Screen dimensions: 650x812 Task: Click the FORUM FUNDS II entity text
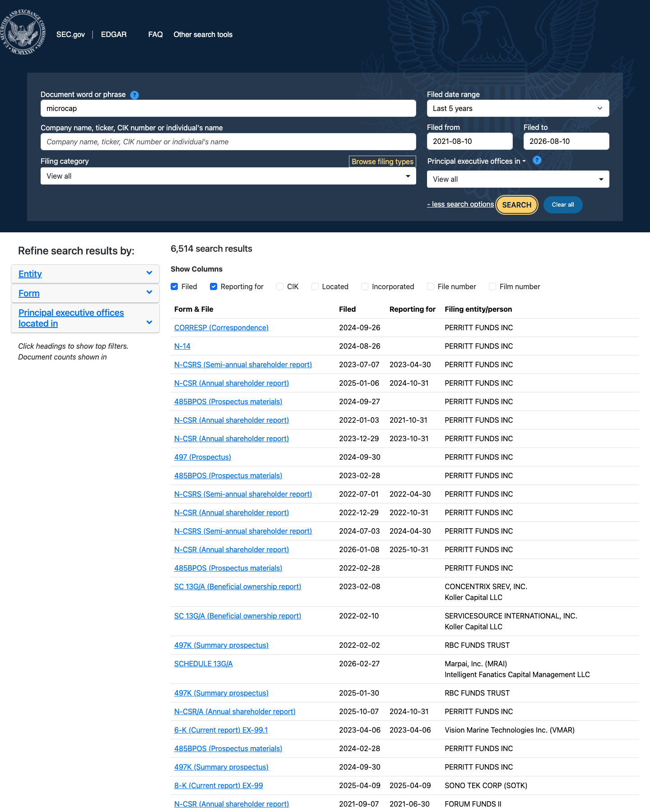(x=473, y=804)
